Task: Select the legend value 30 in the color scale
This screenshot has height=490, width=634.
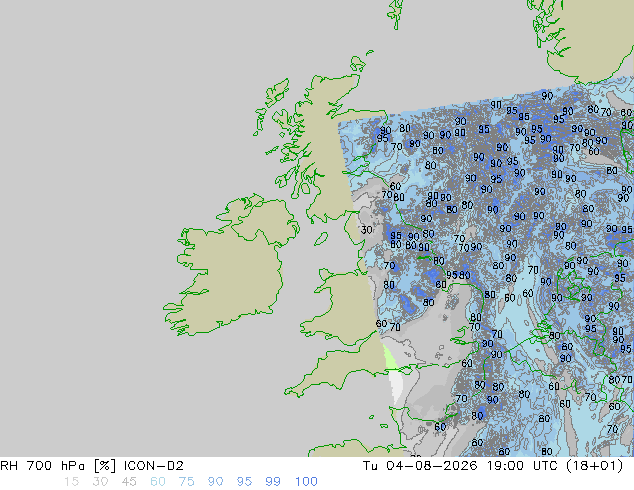Action: [x=100, y=482]
